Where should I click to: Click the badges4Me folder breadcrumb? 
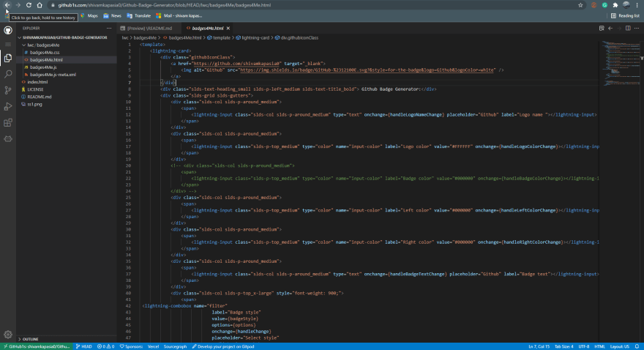[x=145, y=38]
